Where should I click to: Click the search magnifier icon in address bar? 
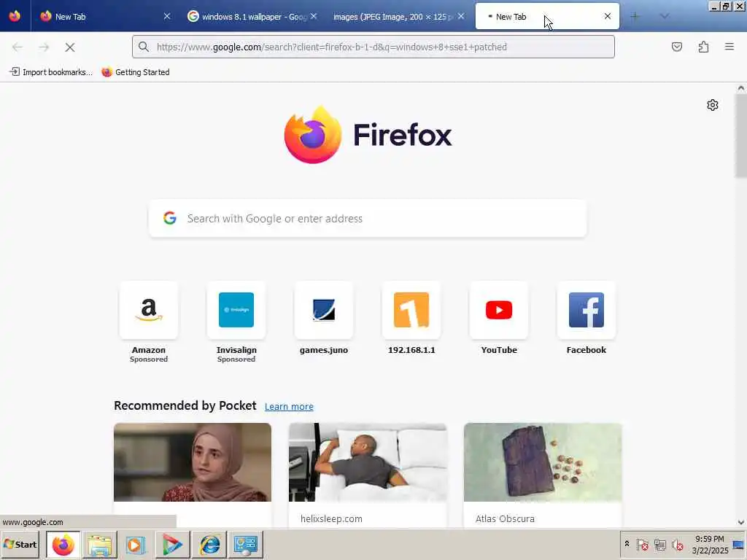tap(144, 47)
